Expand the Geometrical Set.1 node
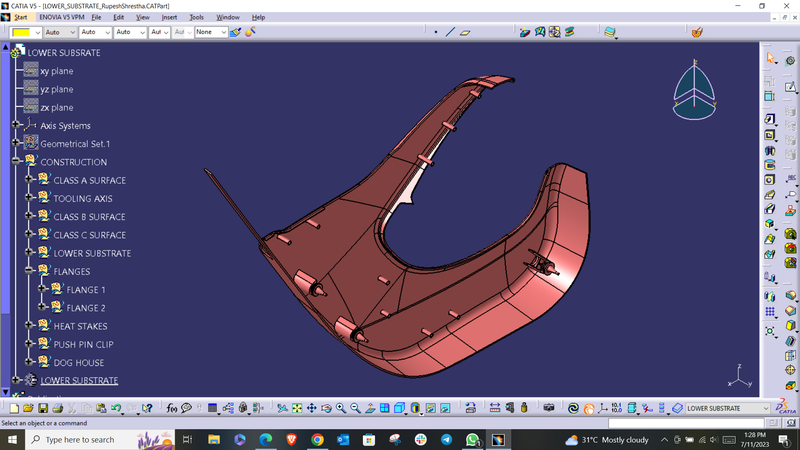The height and width of the screenshot is (450, 800). (x=16, y=143)
